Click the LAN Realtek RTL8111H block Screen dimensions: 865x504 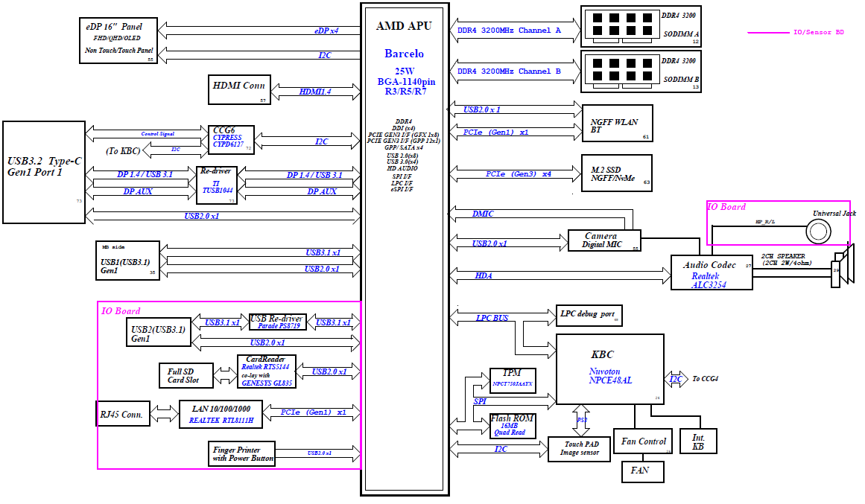[221, 414]
